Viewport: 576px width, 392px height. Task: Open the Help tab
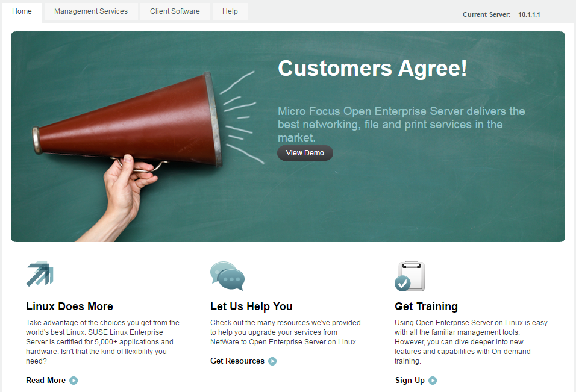click(230, 12)
